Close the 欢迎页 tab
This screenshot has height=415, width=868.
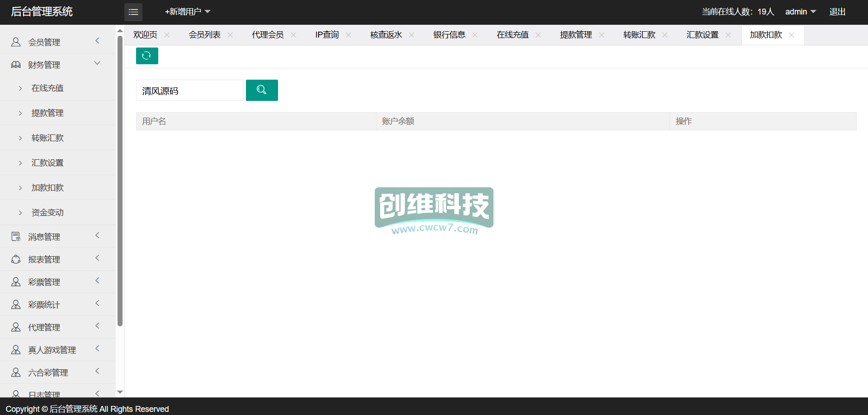point(167,35)
